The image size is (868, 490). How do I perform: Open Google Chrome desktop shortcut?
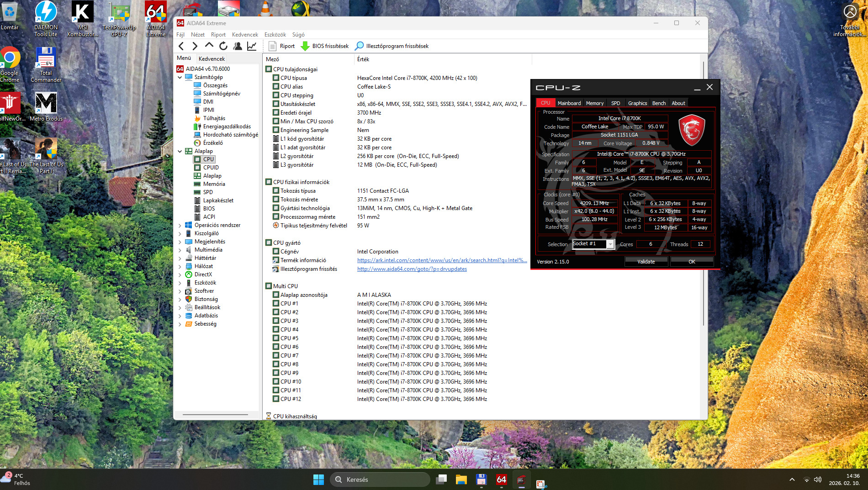(10, 64)
